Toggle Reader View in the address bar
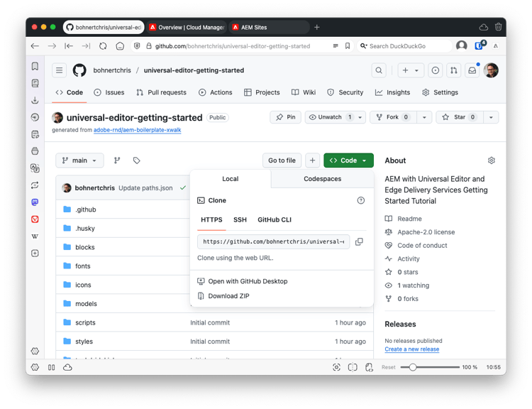 tap(336, 46)
